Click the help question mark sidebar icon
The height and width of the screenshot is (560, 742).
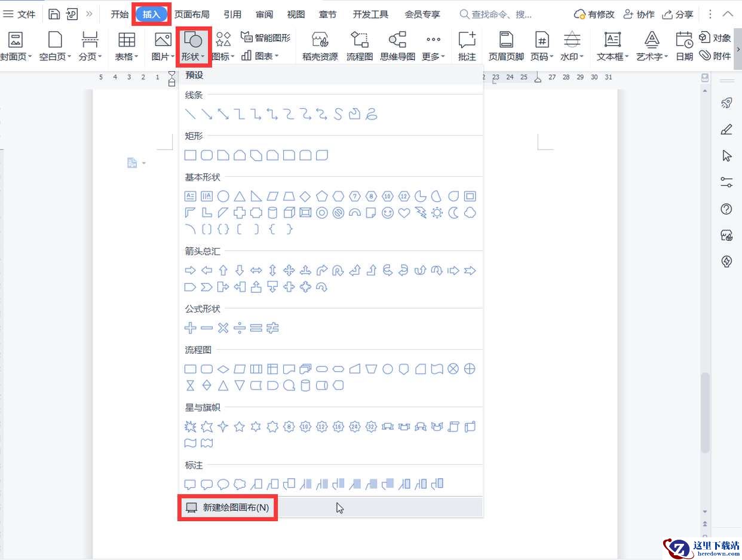pyautogui.click(x=727, y=209)
